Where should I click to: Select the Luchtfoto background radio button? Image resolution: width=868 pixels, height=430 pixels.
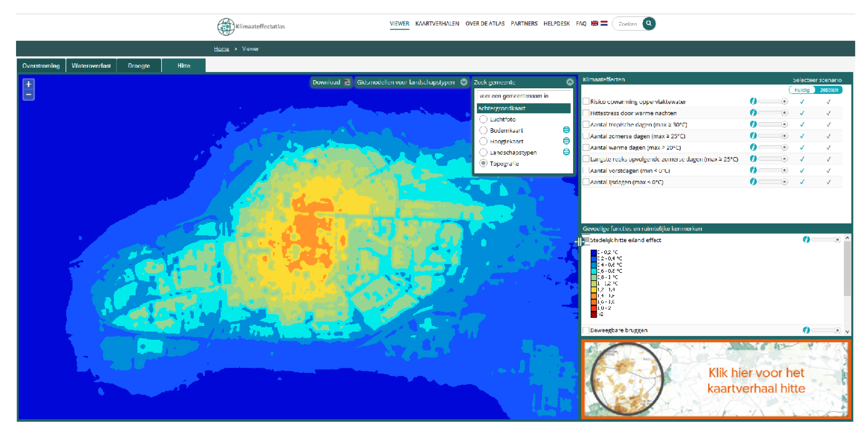coord(483,119)
